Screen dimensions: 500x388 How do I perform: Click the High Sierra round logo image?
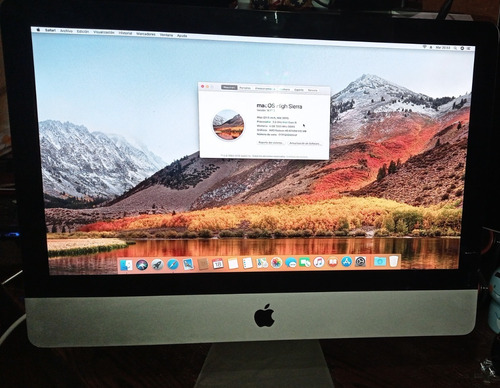coord(228,125)
